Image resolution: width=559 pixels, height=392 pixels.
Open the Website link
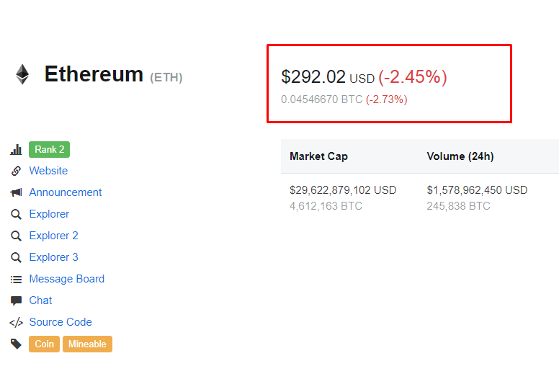coord(48,171)
